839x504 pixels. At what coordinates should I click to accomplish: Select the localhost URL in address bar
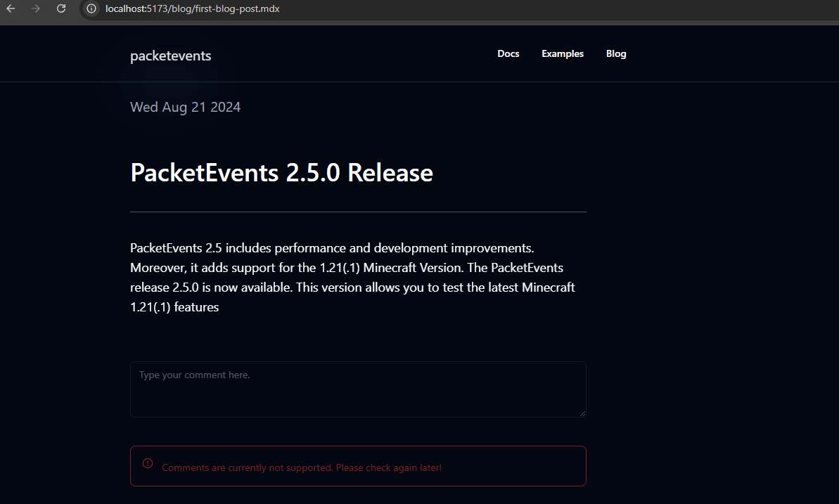[192, 8]
